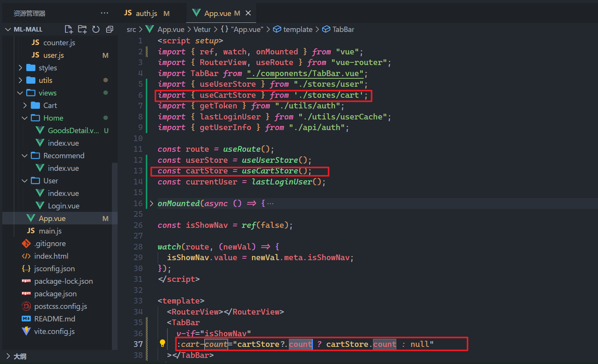Collapse the User folder
Viewport: 598px width, 364px height.
(x=25, y=181)
